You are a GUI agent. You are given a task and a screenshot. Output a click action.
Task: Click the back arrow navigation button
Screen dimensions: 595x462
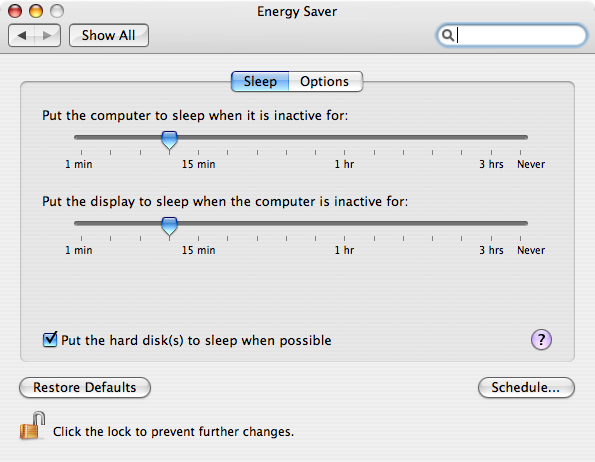[22, 36]
